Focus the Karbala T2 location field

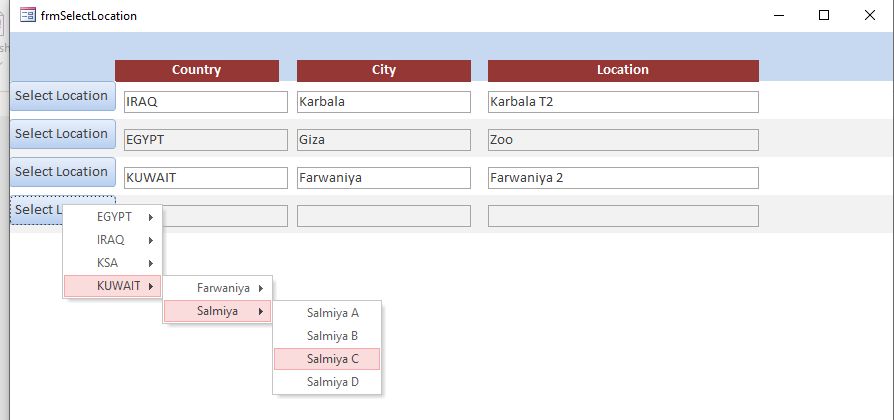(622, 102)
